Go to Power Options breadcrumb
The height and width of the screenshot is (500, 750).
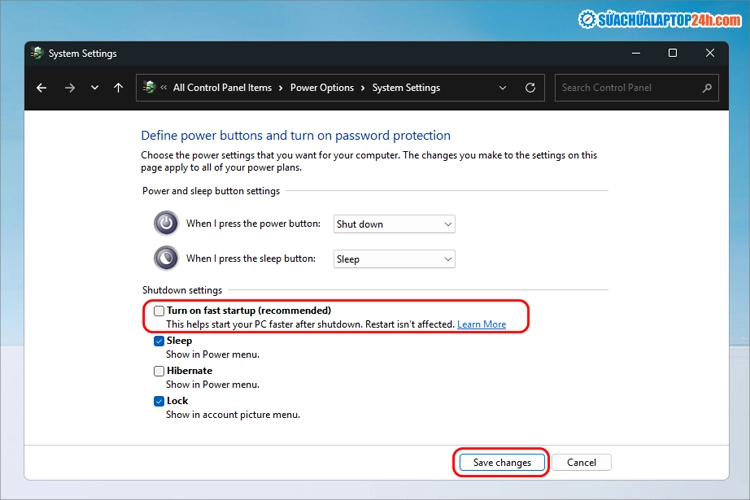click(322, 88)
